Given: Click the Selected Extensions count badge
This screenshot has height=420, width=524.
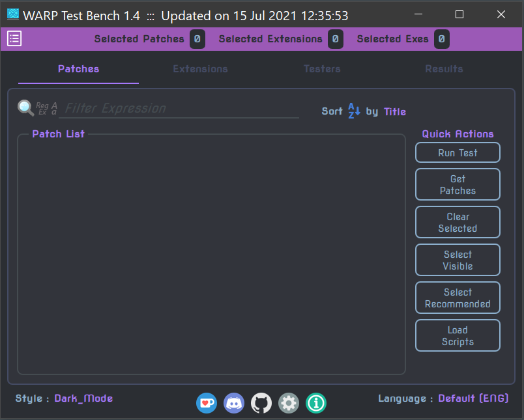Looking at the screenshot, I should point(336,39).
